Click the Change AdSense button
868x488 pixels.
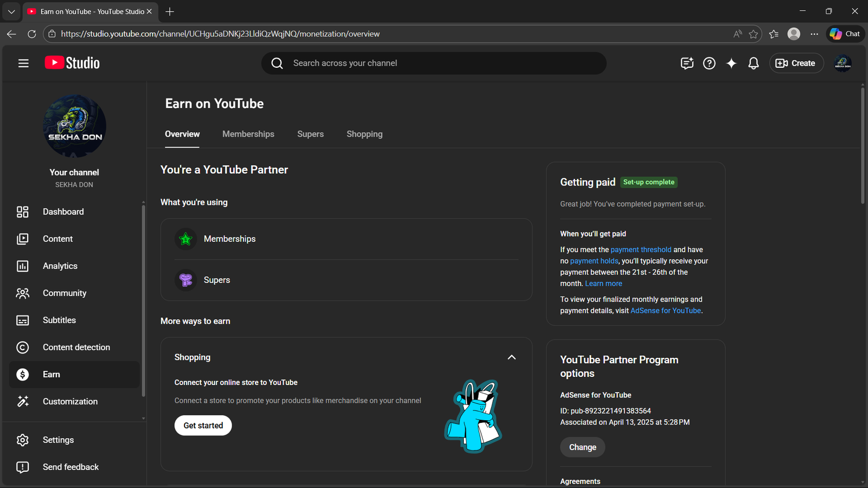582,447
